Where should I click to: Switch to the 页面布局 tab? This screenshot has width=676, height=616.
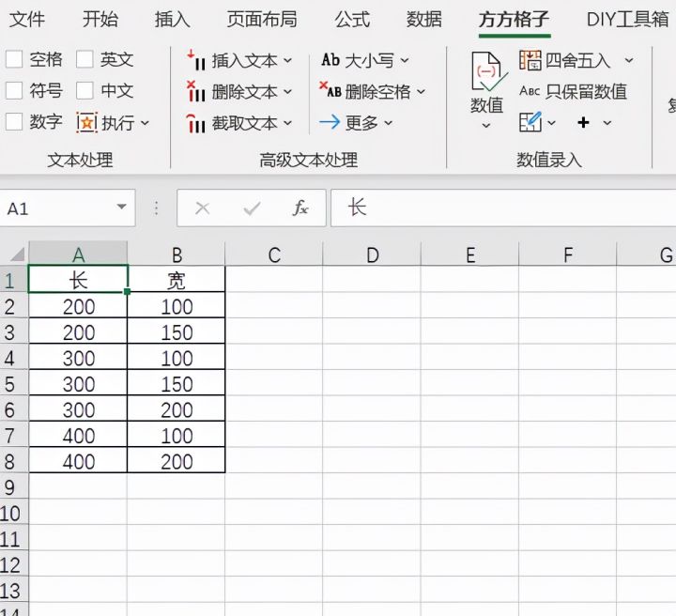point(262,20)
